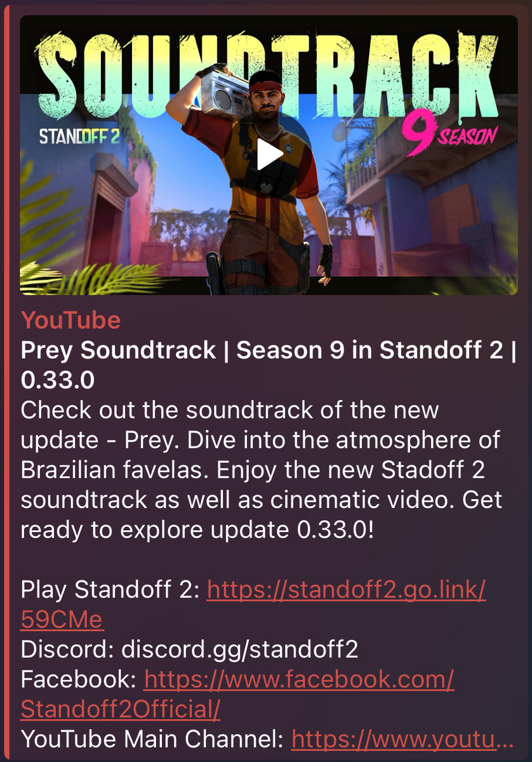Open the www.facebook.com link
The width and height of the screenshot is (532, 762).
point(299,679)
